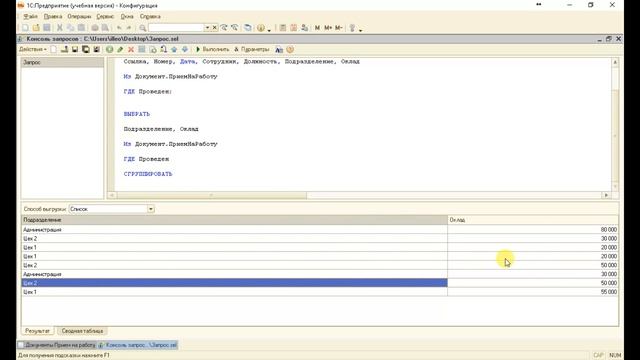Click the Оклад column header
Image resolution: width=640 pixels, height=360 pixels.
tap(533, 220)
